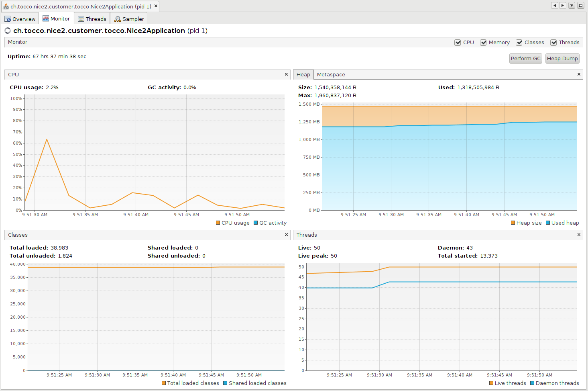Click the Total started 13,373 value
Image resolution: width=588 pixels, height=391 pixels.
tap(489, 256)
